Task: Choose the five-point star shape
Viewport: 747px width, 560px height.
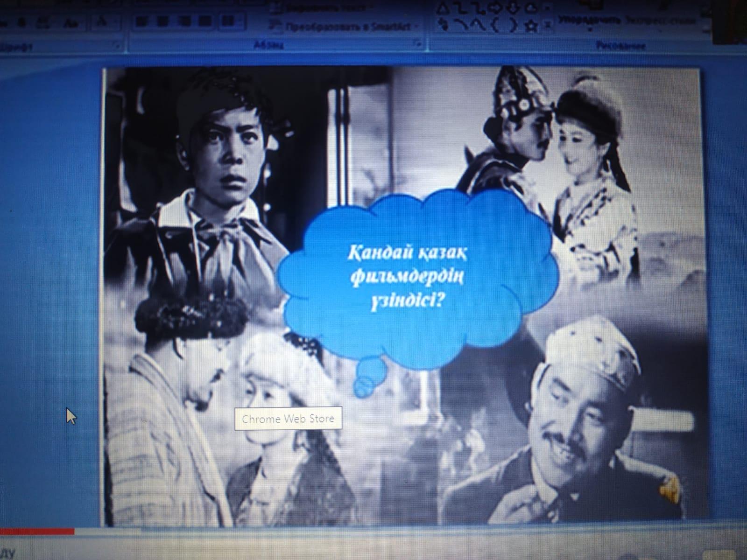Action: [x=531, y=26]
